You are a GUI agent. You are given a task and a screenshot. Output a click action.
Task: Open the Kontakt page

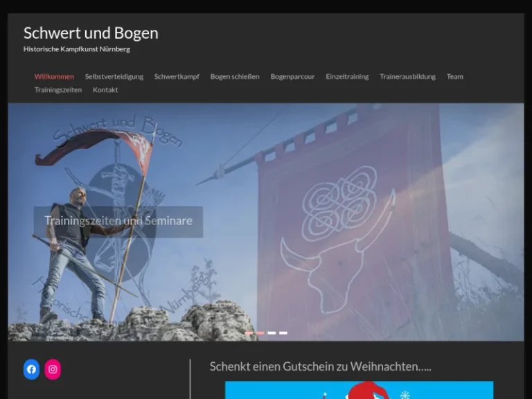click(x=105, y=90)
